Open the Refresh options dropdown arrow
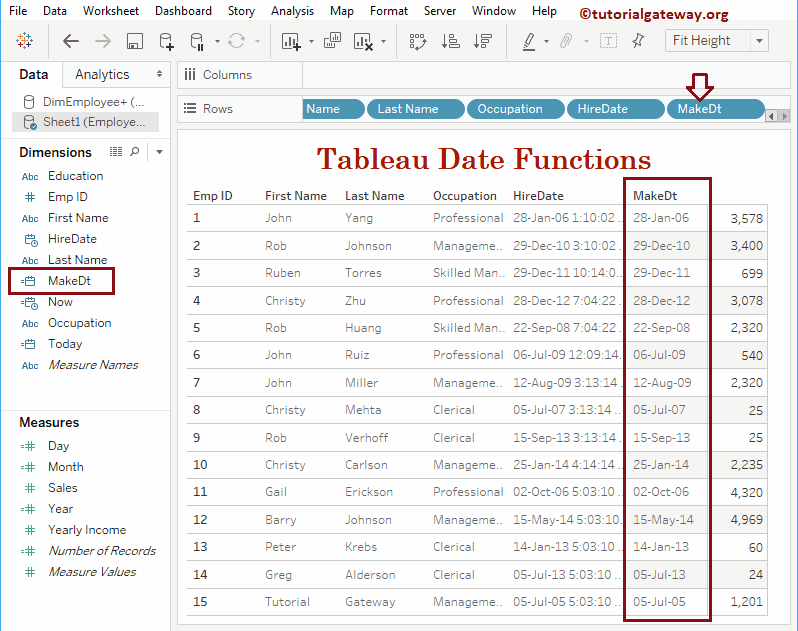 coord(258,41)
